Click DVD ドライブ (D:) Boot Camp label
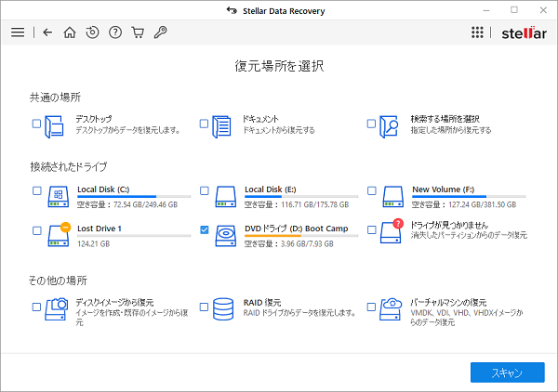Viewport: 558px width, 392px height. point(297,229)
